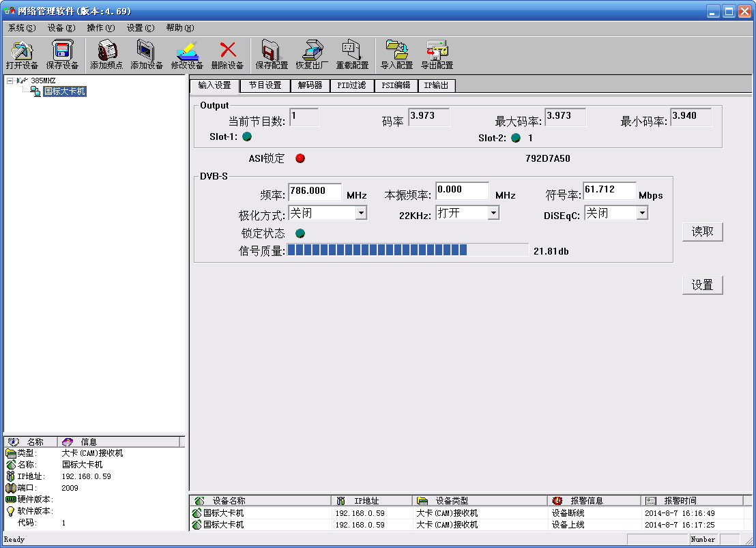Switch to the PID过滤 tab

pyautogui.click(x=351, y=85)
